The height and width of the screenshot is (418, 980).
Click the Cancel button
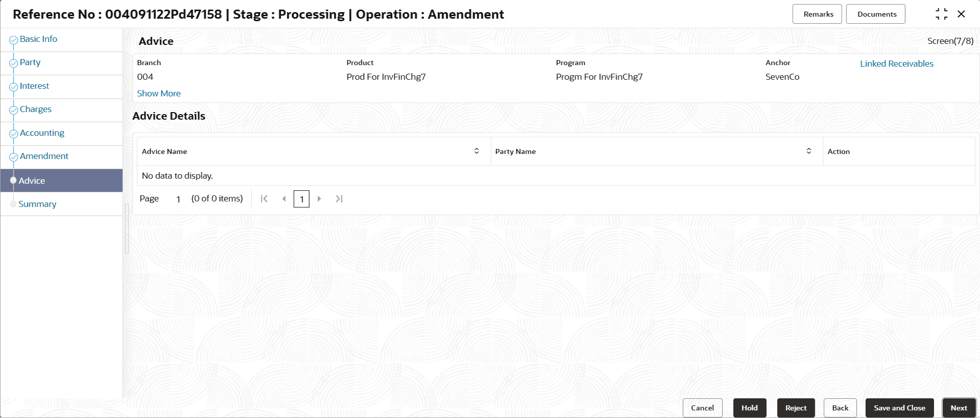(703, 408)
